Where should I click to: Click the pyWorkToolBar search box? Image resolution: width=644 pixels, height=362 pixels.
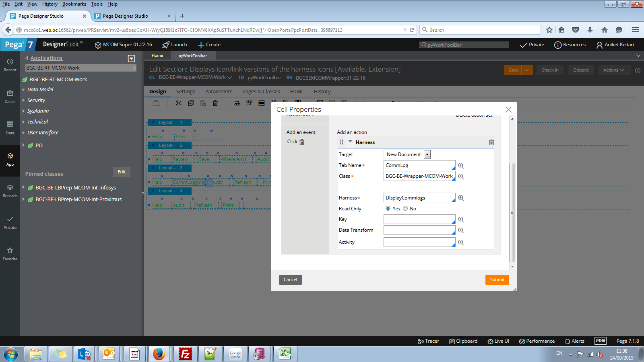(464, 45)
